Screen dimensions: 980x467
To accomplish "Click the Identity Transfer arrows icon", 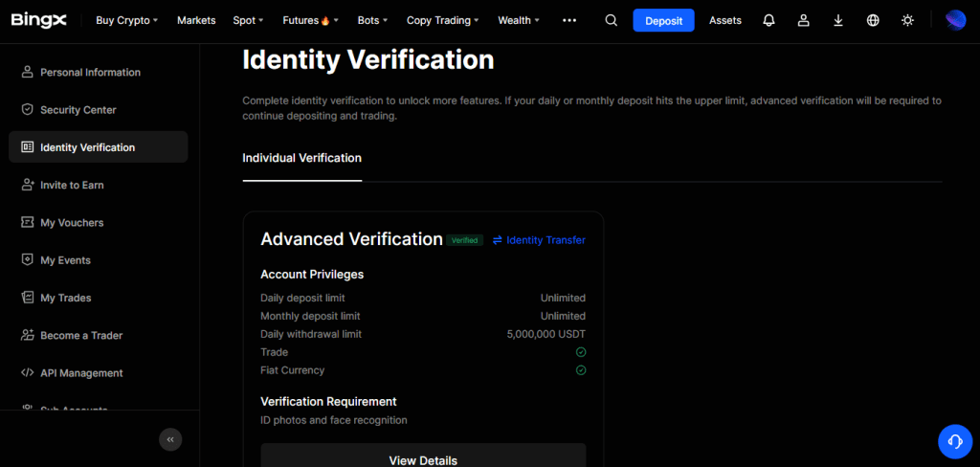I will pyautogui.click(x=498, y=240).
